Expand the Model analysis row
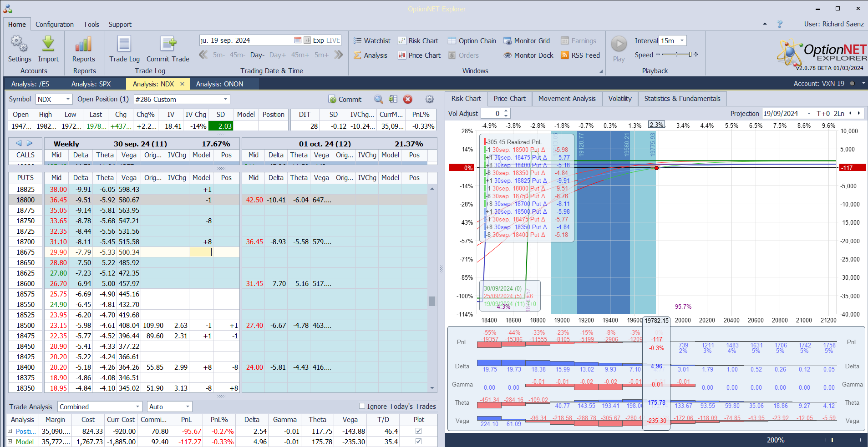This screenshot has height=447, width=868. [10, 442]
